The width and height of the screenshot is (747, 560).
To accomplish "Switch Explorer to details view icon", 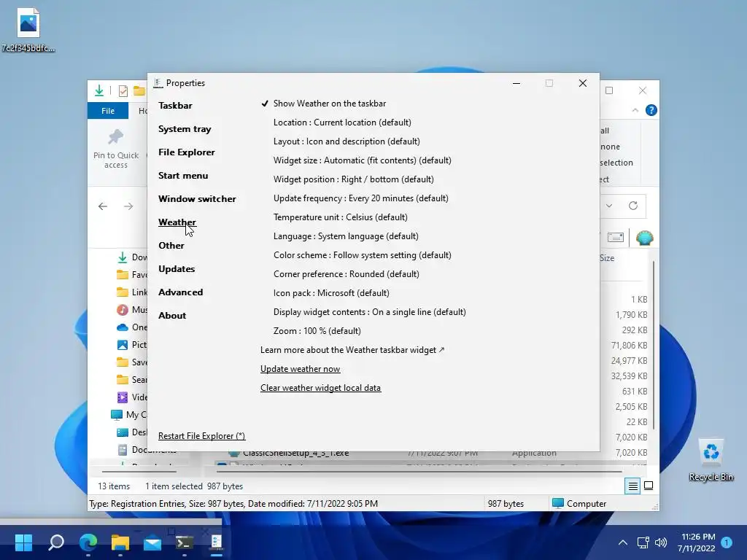I will pos(632,486).
